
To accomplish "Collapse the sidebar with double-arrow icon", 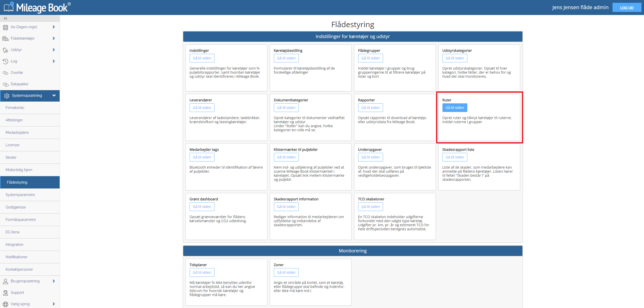I will pyautogui.click(x=5, y=18).
